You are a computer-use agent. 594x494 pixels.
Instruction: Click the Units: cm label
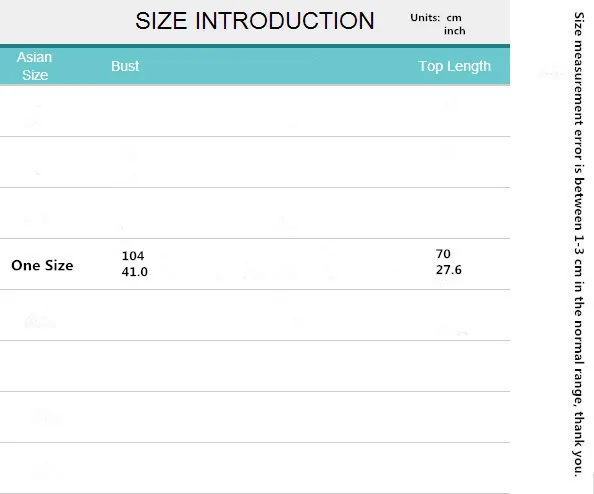pos(436,18)
